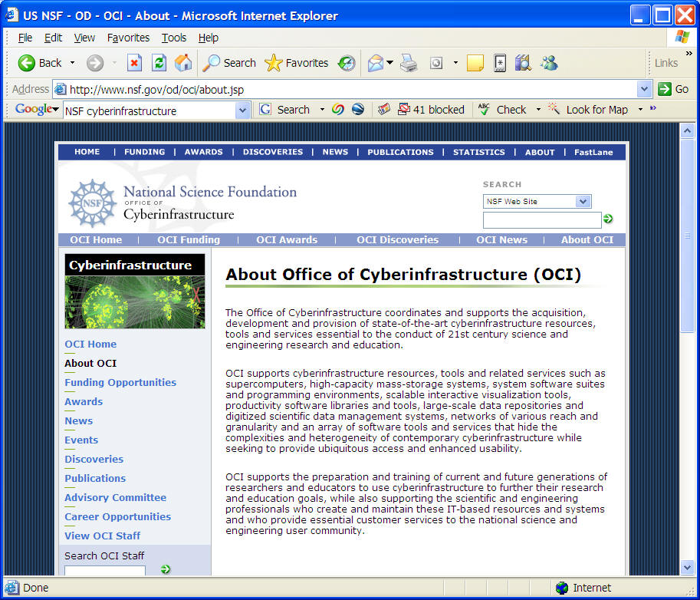The height and width of the screenshot is (600, 700).
Task: Open the Check options dropdown arrow
Action: pos(538,110)
